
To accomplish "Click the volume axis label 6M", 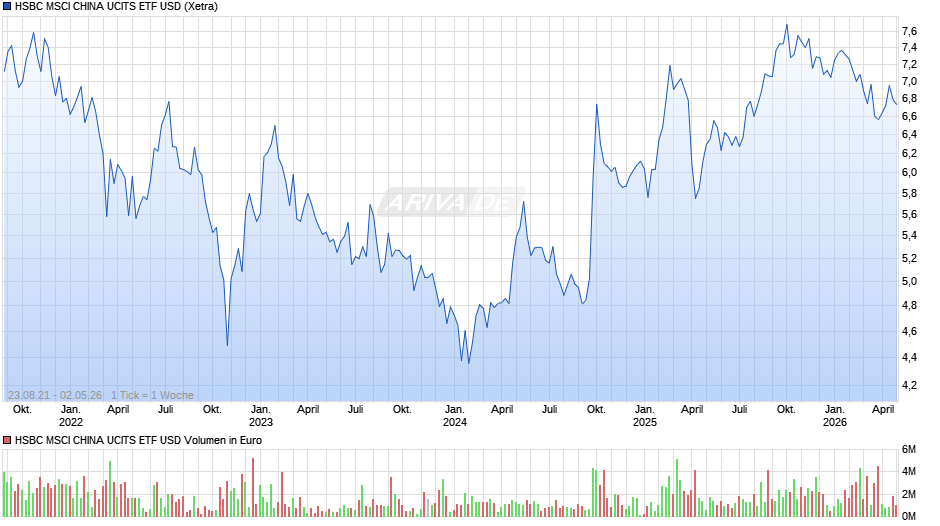I will tap(909, 449).
